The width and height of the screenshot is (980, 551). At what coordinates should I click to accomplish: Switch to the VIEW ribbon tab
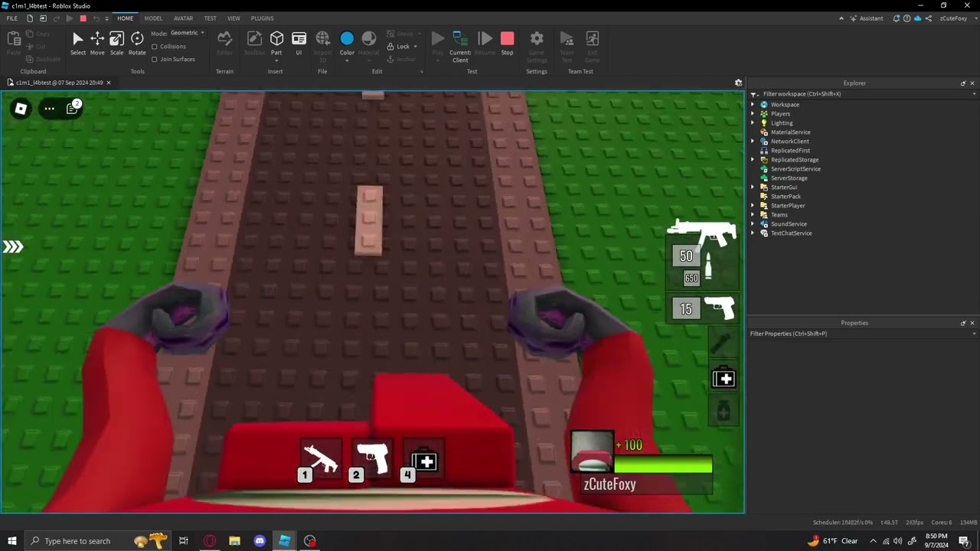(234, 18)
